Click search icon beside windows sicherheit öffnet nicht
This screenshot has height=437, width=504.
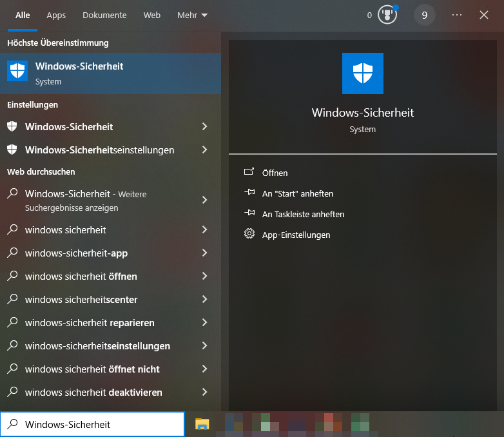(x=12, y=369)
